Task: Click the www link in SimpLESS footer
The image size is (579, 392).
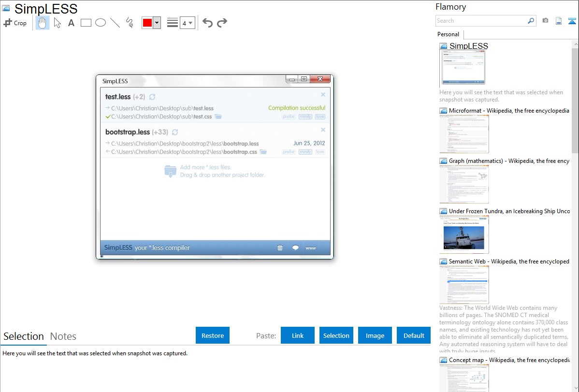Action: pos(311,248)
